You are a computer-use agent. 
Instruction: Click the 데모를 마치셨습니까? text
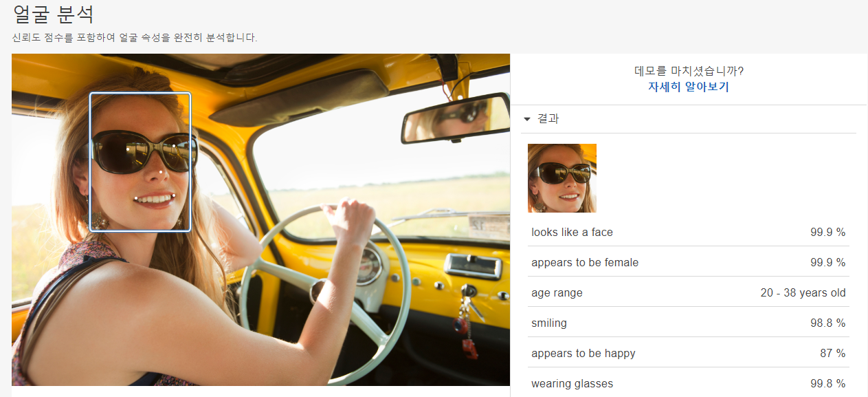pyautogui.click(x=689, y=70)
